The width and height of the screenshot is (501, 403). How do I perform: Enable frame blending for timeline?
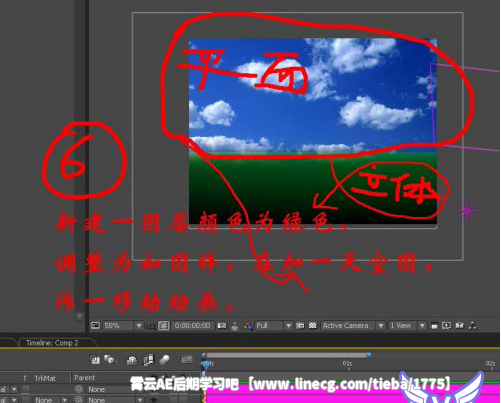tap(149, 360)
